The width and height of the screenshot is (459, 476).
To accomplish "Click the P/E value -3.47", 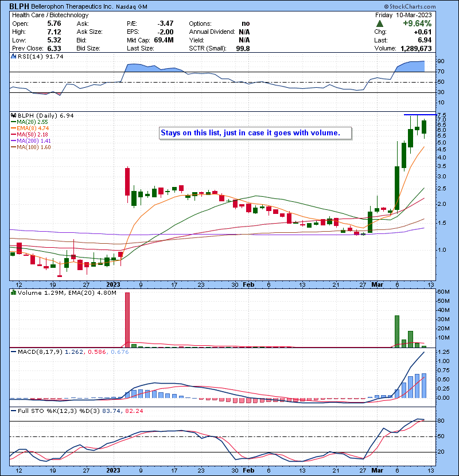I will (x=165, y=24).
